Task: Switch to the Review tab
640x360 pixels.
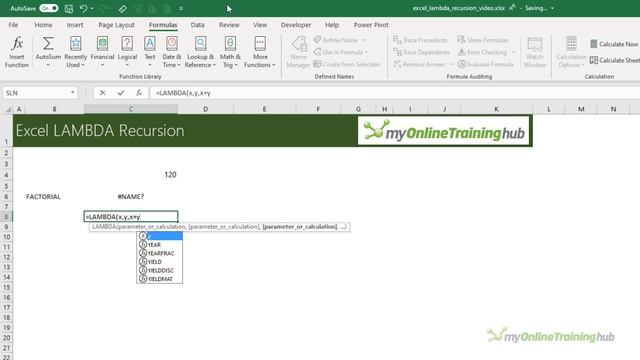Action: tap(229, 25)
